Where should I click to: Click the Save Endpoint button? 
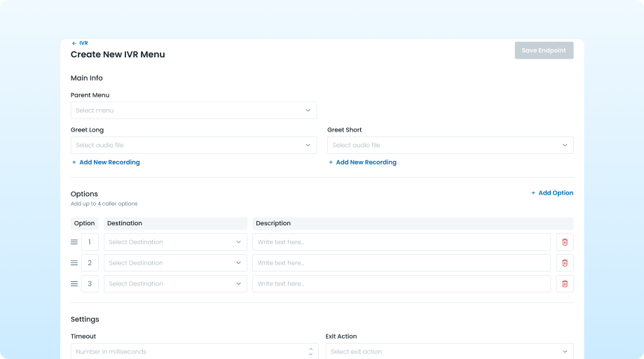tap(544, 50)
